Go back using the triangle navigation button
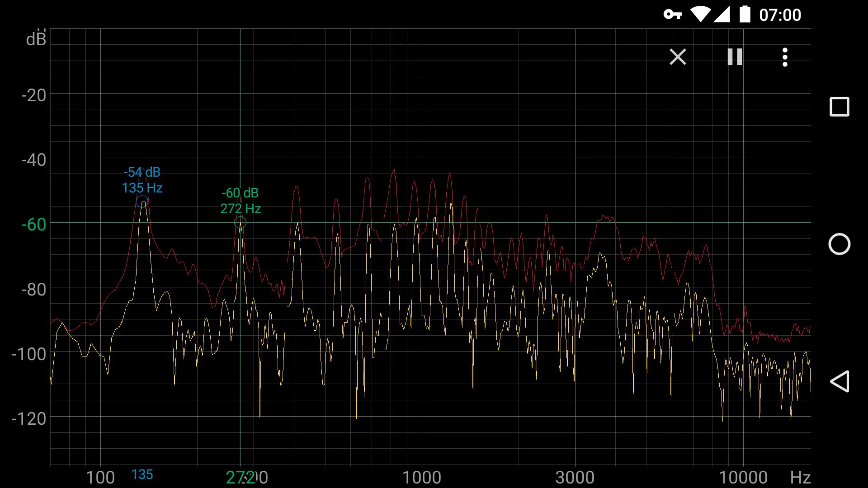The width and height of the screenshot is (868, 488). [x=840, y=381]
